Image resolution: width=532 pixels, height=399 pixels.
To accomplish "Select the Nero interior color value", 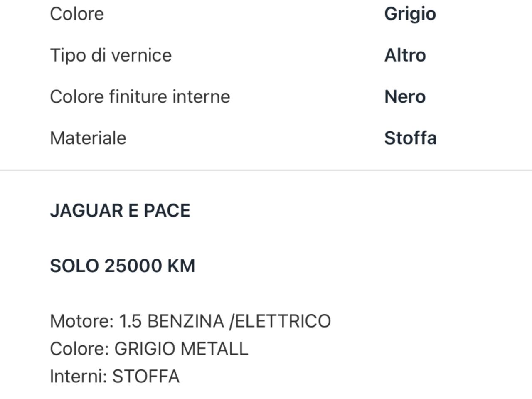I will click(x=405, y=97).
